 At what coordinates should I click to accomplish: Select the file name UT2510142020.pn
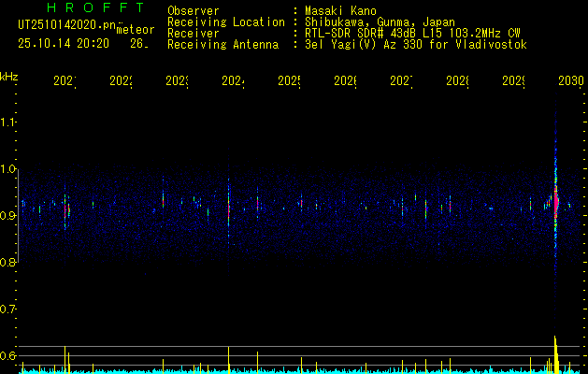(x=66, y=25)
